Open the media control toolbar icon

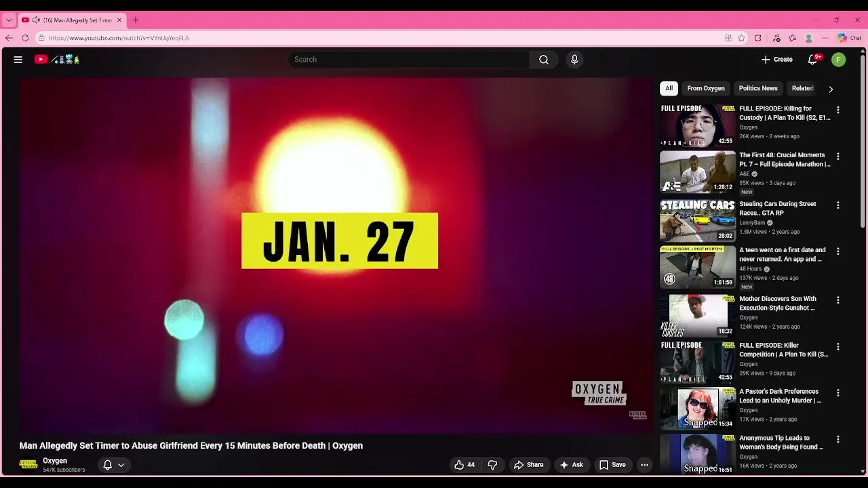[x=776, y=38]
